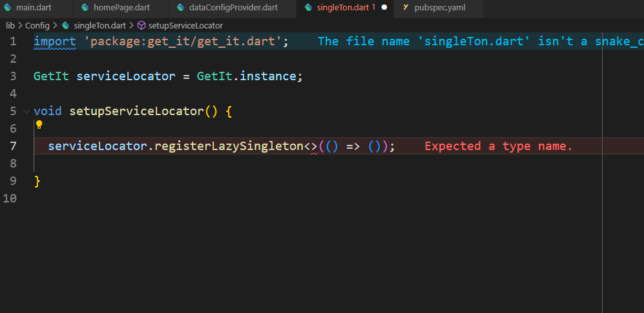Click the empty angle brackets '<>' on line 7
Viewport: 644px width, 313px height.
coord(311,146)
